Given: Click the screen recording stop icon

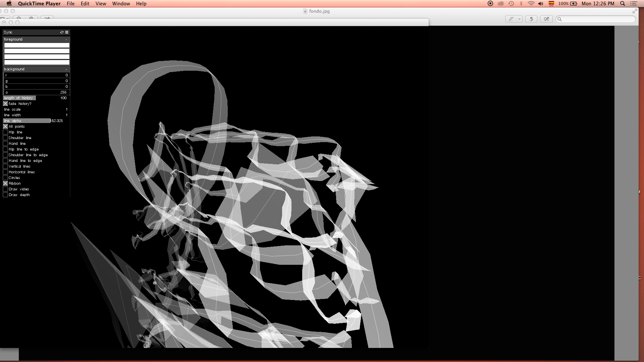Looking at the screenshot, I should (490, 4).
